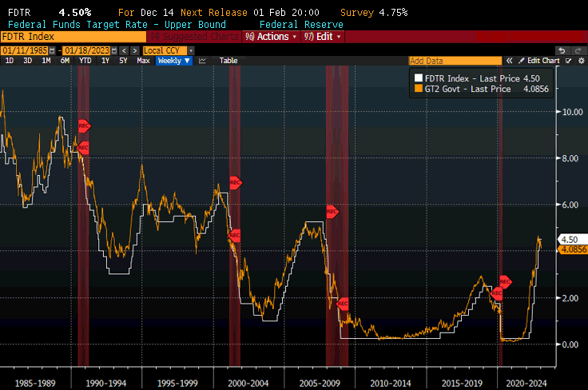Select the YTD time range tab
Viewport: 588px width, 390px height.
click(x=84, y=61)
